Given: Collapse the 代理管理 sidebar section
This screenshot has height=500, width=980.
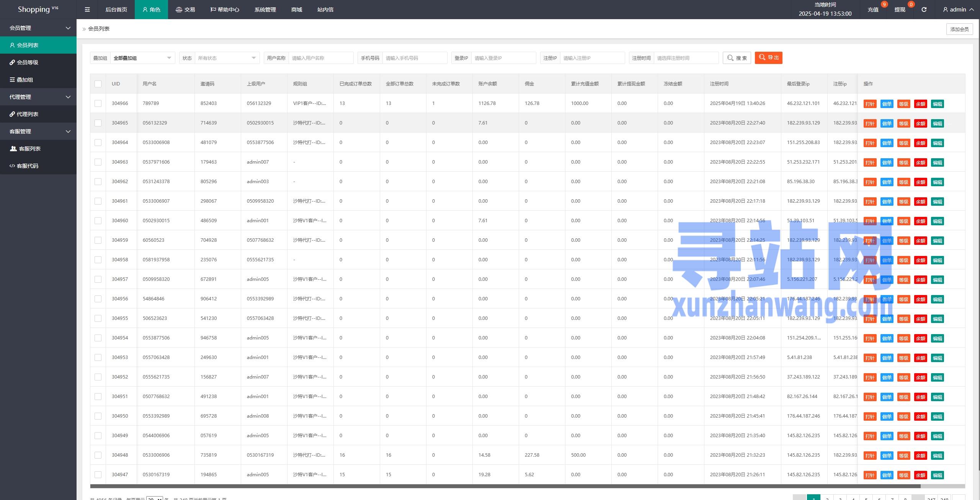Looking at the screenshot, I should 38,97.
